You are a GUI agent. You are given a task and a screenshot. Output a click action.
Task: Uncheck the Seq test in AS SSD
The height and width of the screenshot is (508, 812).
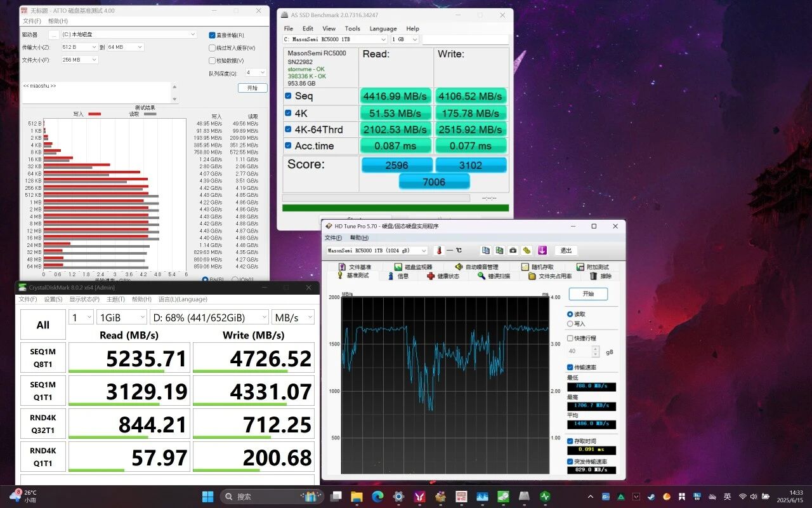288,96
